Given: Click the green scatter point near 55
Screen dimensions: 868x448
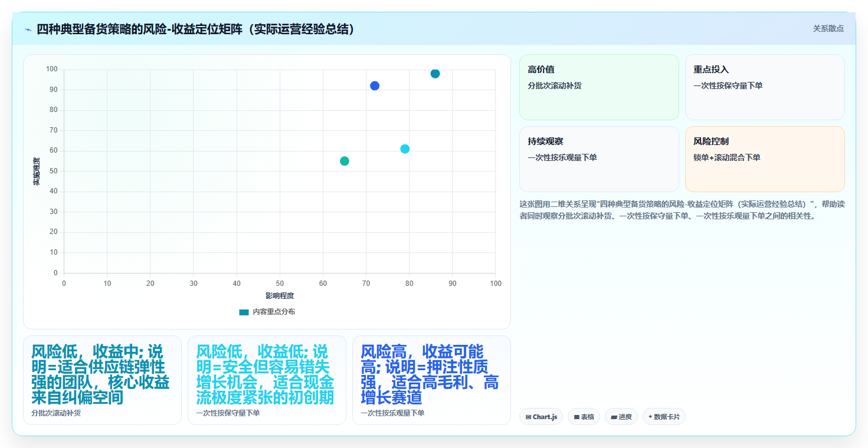Looking at the screenshot, I should coord(345,161).
